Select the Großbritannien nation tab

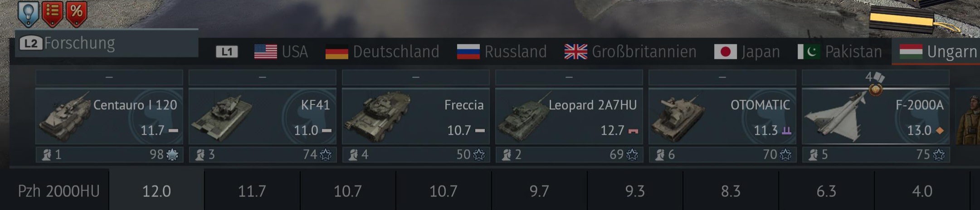click(x=630, y=52)
